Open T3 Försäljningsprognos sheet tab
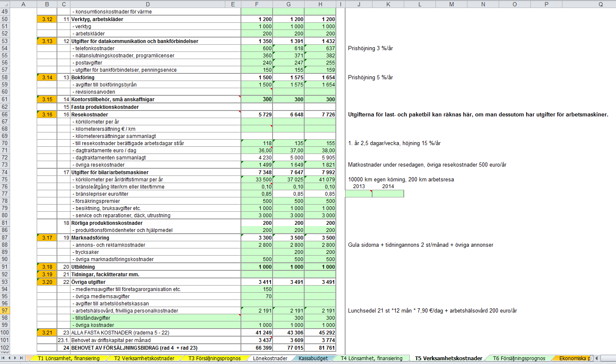Viewport: 616px width, 364px height. click(214, 358)
